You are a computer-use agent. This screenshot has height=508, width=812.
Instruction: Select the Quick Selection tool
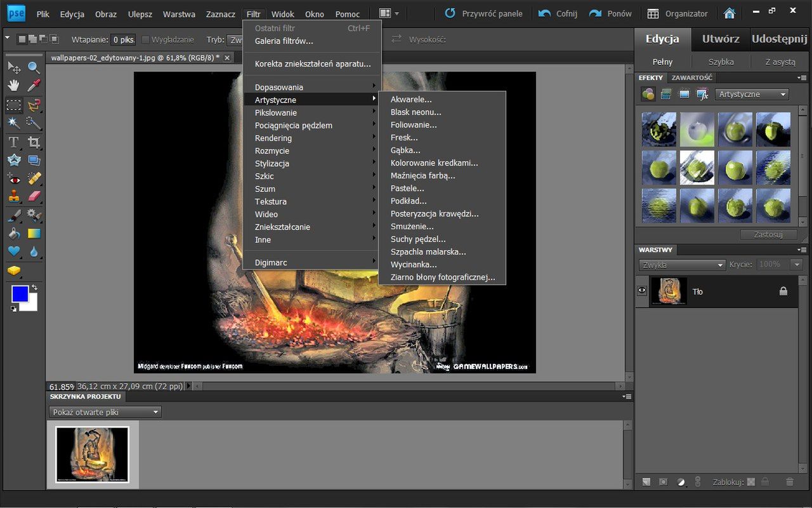tap(34, 123)
